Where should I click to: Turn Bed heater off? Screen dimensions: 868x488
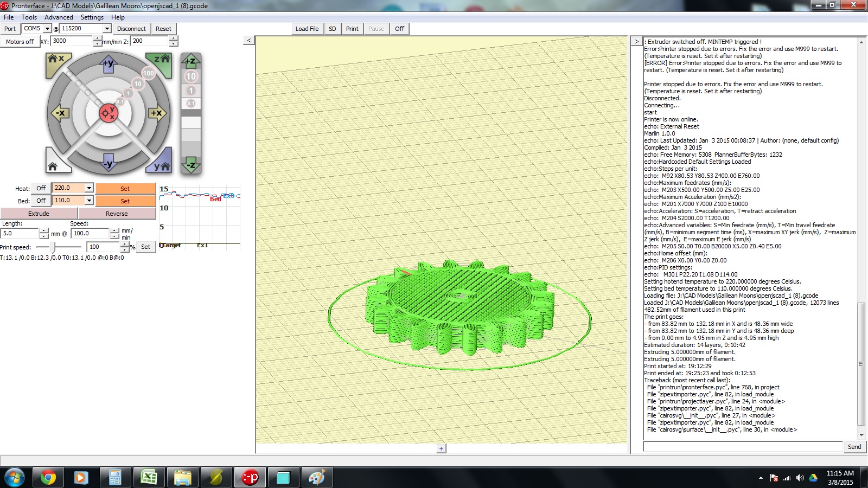[41, 201]
